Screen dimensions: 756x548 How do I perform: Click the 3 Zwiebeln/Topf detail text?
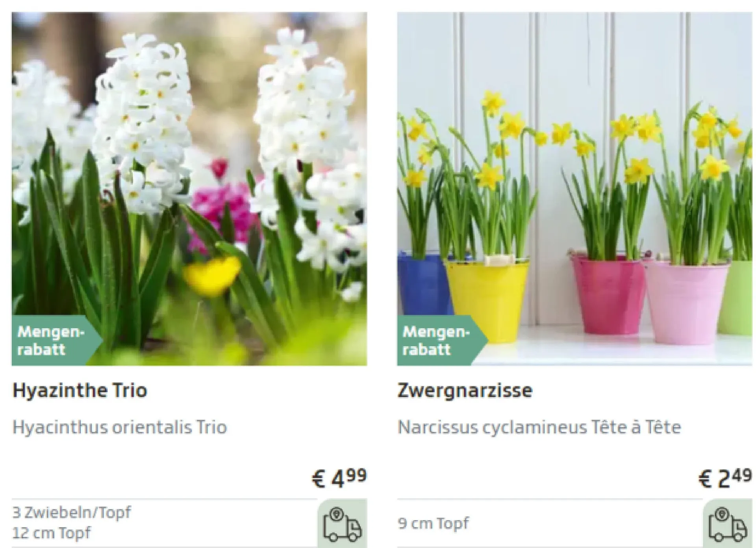(x=72, y=512)
